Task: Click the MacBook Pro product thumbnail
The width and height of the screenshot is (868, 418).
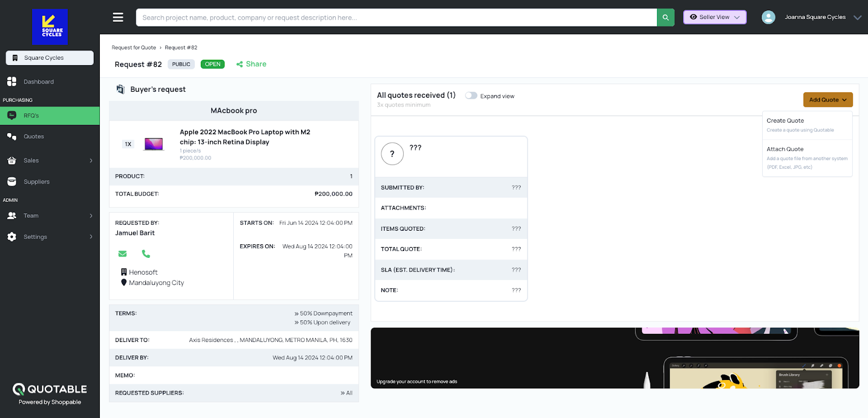Action: (154, 144)
